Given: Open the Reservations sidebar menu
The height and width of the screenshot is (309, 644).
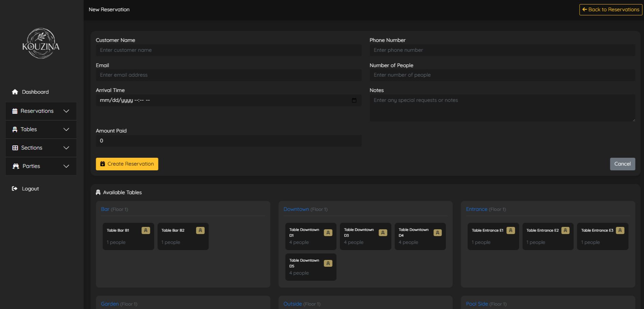Looking at the screenshot, I should 41,111.
